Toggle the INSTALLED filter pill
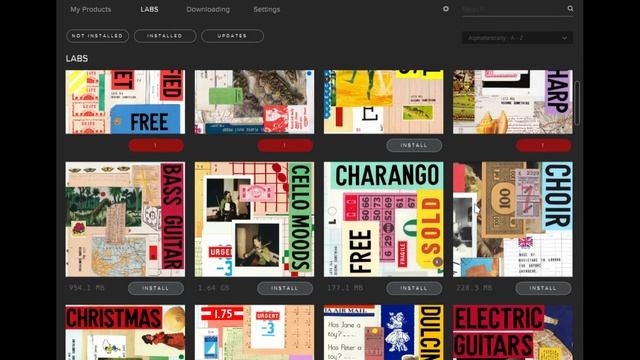The width and height of the screenshot is (640, 360). pos(165,36)
